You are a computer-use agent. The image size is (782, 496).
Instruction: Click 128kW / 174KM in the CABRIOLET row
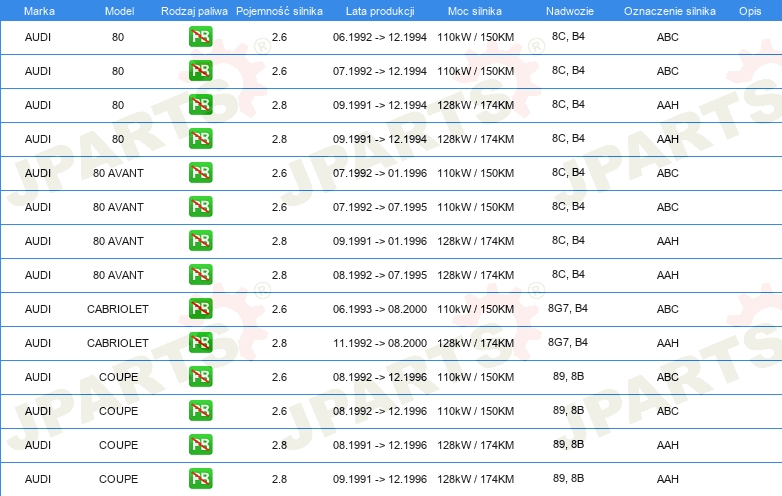(476, 343)
